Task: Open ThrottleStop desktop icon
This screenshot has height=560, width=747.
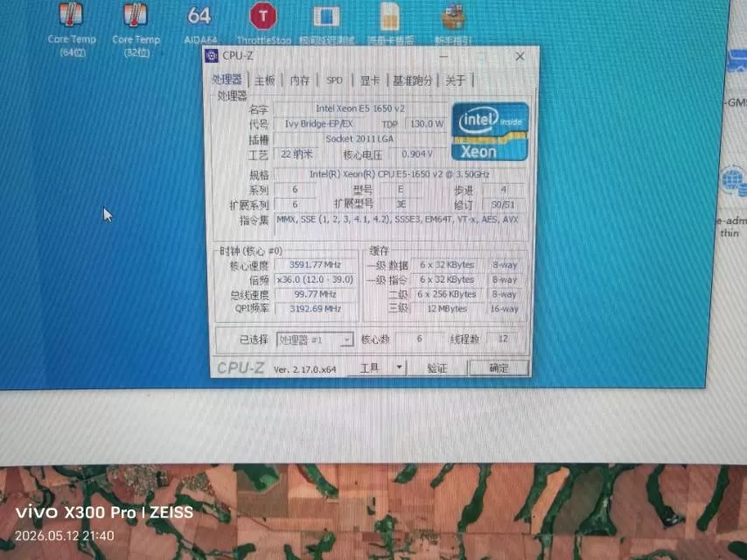Action: 263,24
